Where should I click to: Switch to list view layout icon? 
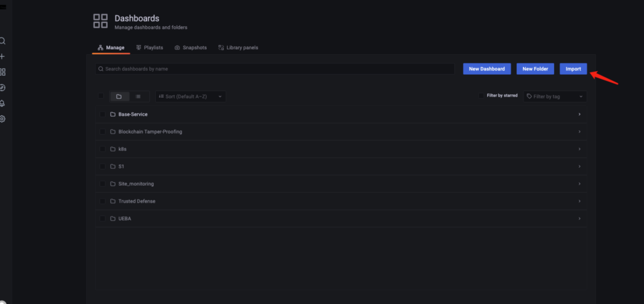click(x=138, y=96)
